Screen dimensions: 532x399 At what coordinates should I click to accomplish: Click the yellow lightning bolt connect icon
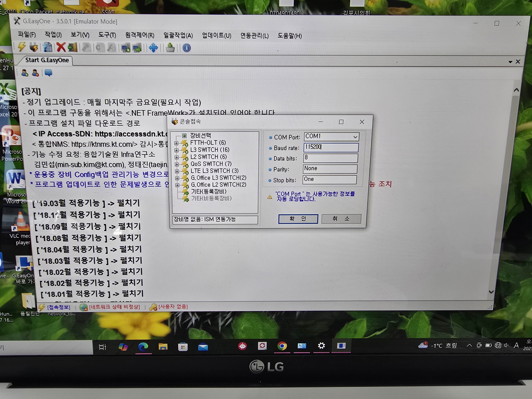tap(22, 47)
